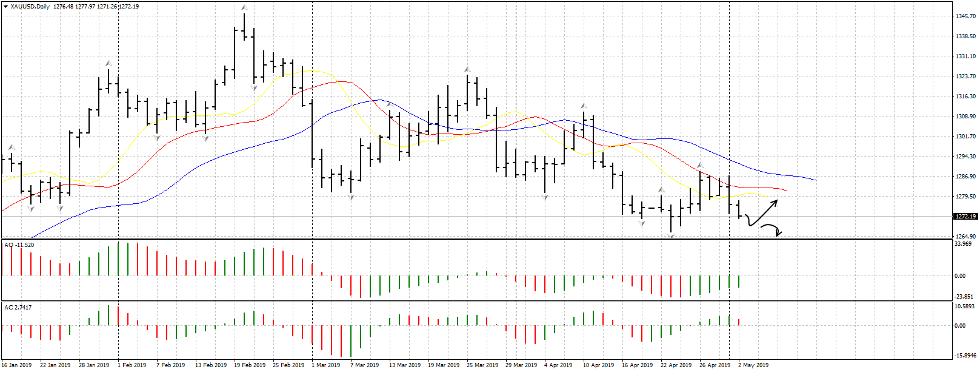Select the down fractal arrow below the lowest April bar
980x372 pixels.
point(672,235)
